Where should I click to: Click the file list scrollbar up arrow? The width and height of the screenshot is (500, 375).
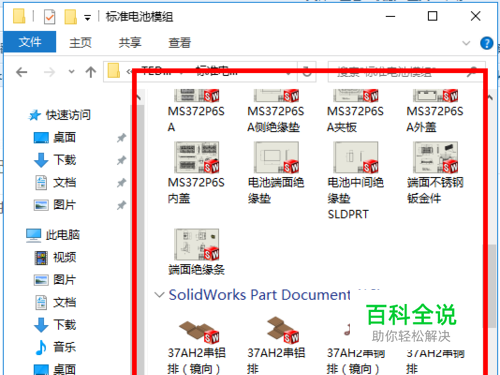490,98
